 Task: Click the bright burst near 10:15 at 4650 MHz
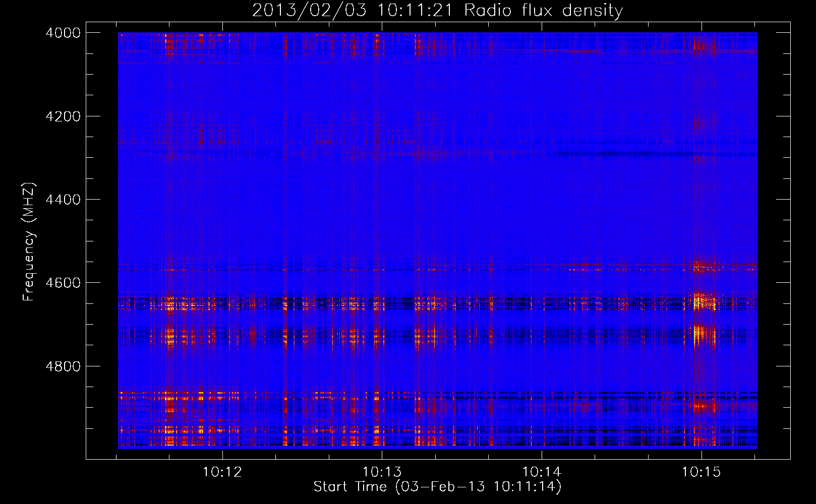pyautogui.click(x=705, y=301)
